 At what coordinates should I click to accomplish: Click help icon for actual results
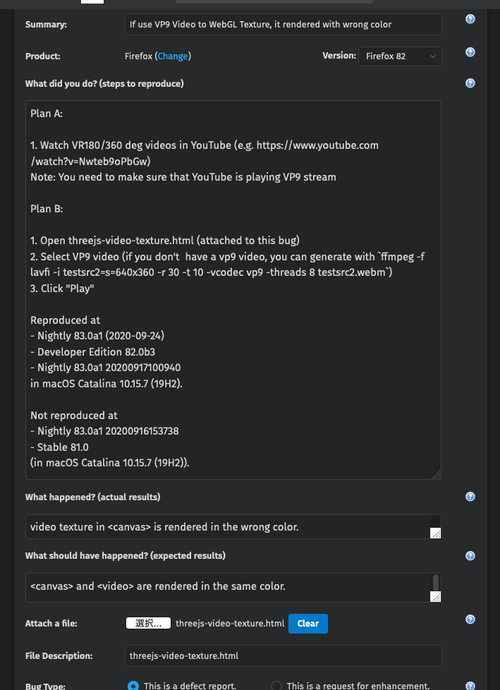coord(470,496)
